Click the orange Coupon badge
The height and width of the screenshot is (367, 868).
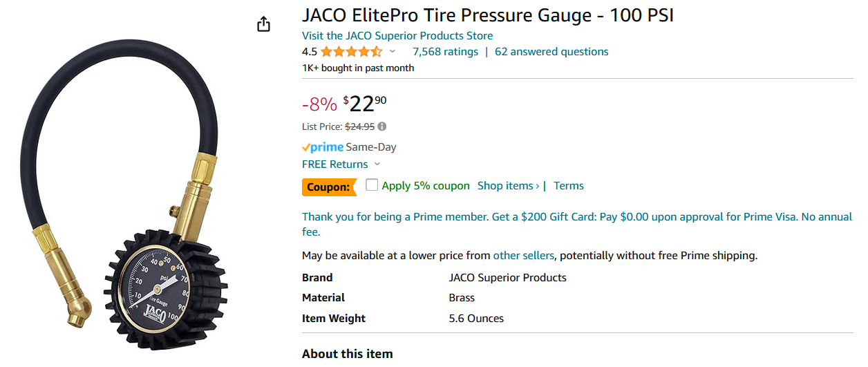[328, 187]
